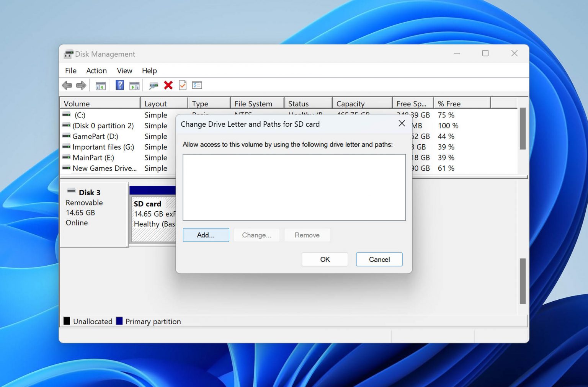This screenshot has height=387, width=588.
Task: Click the Forward navigation arrow icon
Action: (x=81, y=85)
